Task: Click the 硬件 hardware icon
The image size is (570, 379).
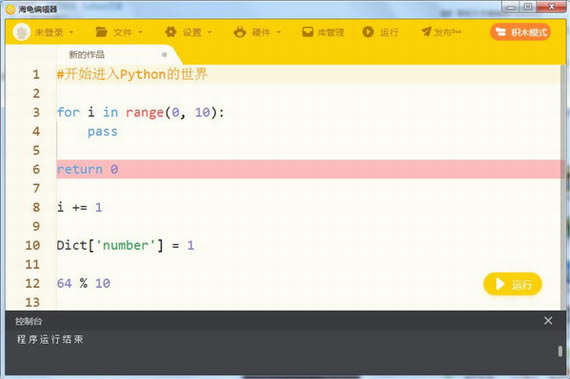Action: (240, 32)
